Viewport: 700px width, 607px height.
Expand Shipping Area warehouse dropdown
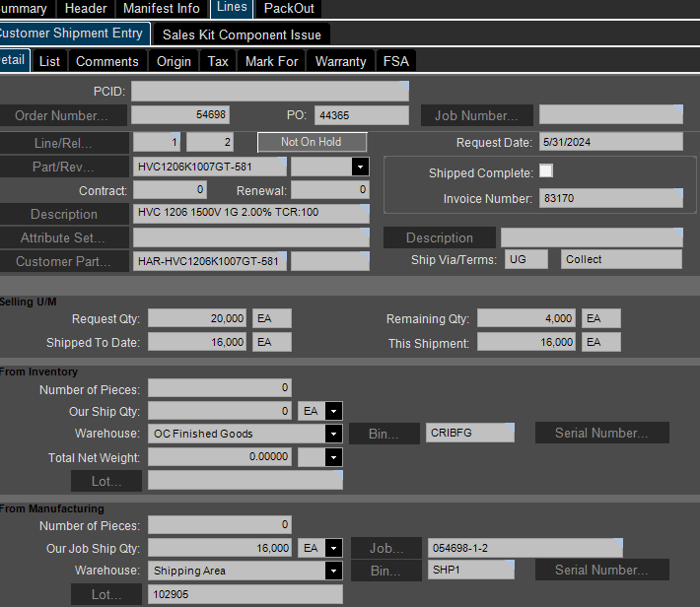(333, 571)
